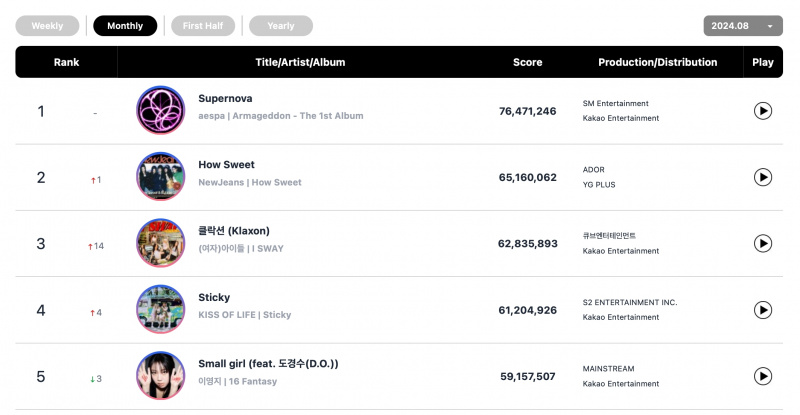Screen dimensions: 800x415
Task: Play the Klaxon track
Action: coord(762,243)
